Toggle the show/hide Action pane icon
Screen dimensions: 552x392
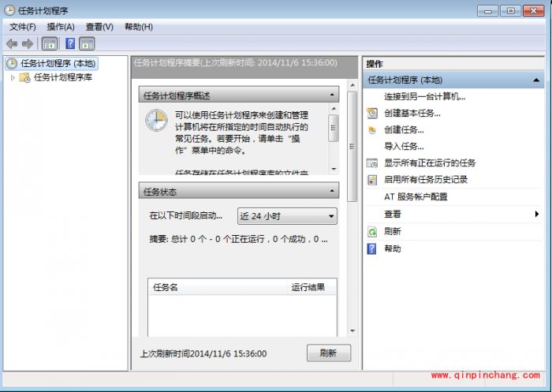pyautogui.click(x=87, y=44)
